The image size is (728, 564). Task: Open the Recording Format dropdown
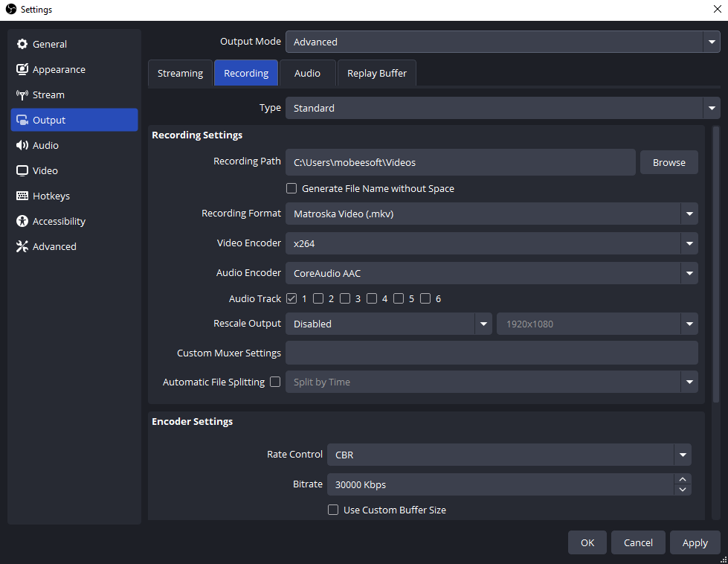689,214
